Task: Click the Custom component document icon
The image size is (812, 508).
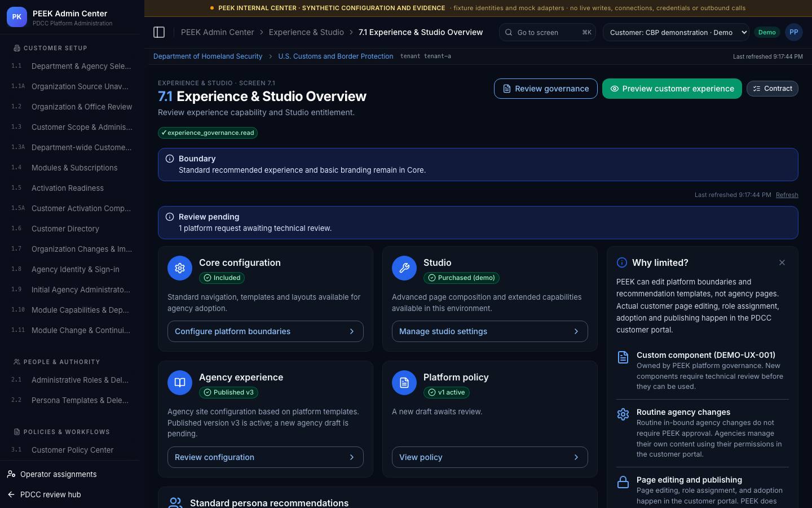Action: (x=623, y=357)
